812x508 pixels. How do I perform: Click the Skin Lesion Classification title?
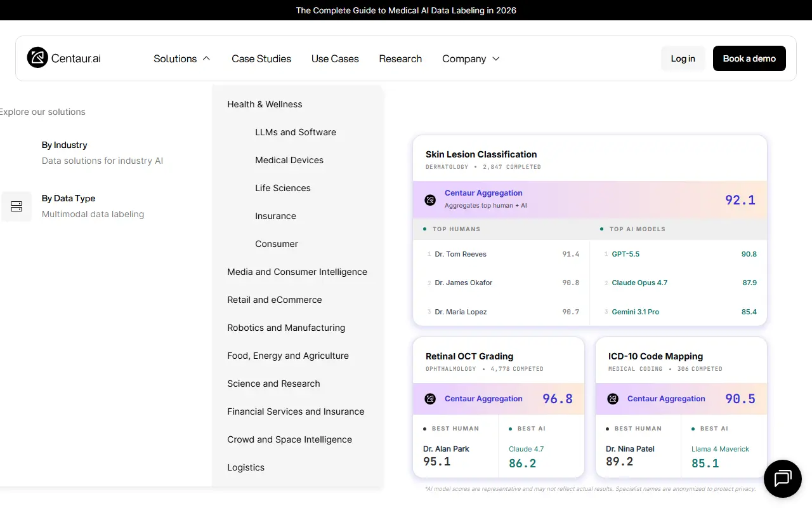(x=481, y=154)
